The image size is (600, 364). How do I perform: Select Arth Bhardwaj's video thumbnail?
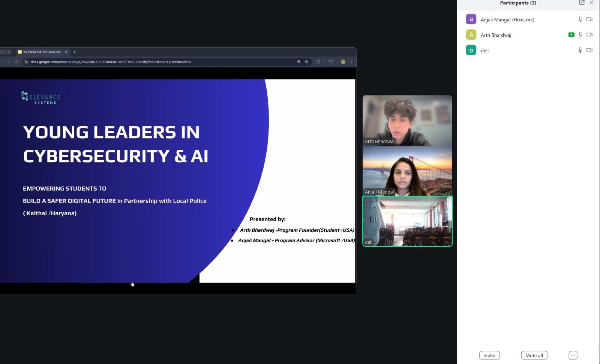click(x=407, y=120)
